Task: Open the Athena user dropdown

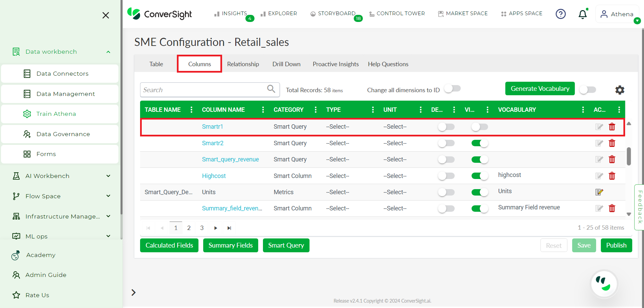Action: (x=617, y=14)
